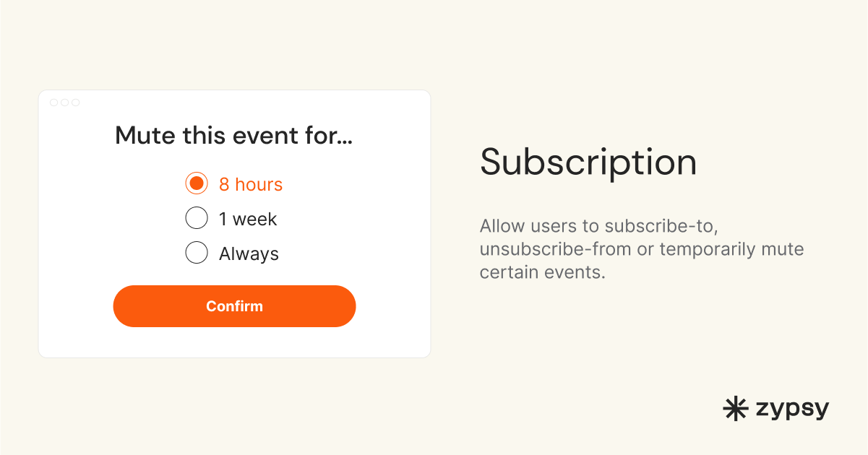Click the Zypsy asterisk logo icon
This screenshot has width=868, height=455.
(736, 409)
